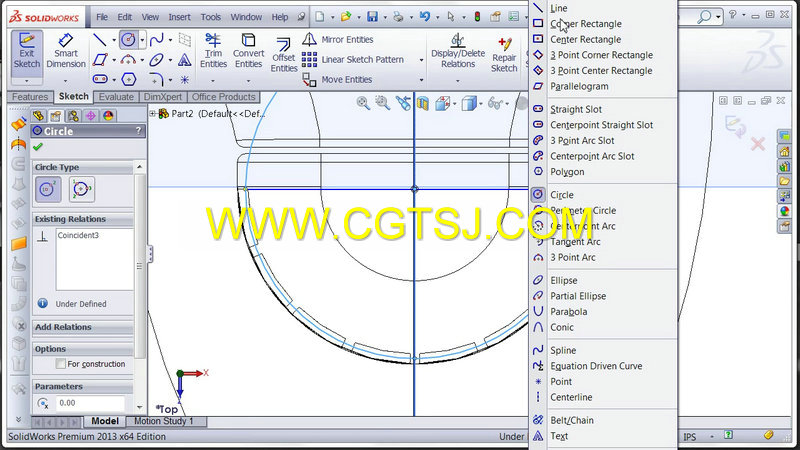Open the Insert menu
Viewport: 800px width, 450px height.
180,17
